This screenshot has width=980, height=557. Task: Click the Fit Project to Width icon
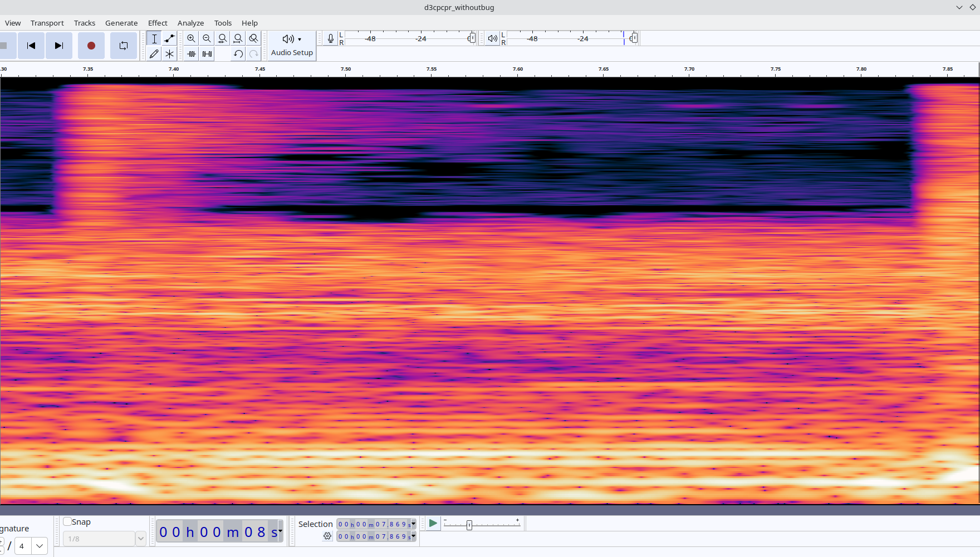[238, 38]
